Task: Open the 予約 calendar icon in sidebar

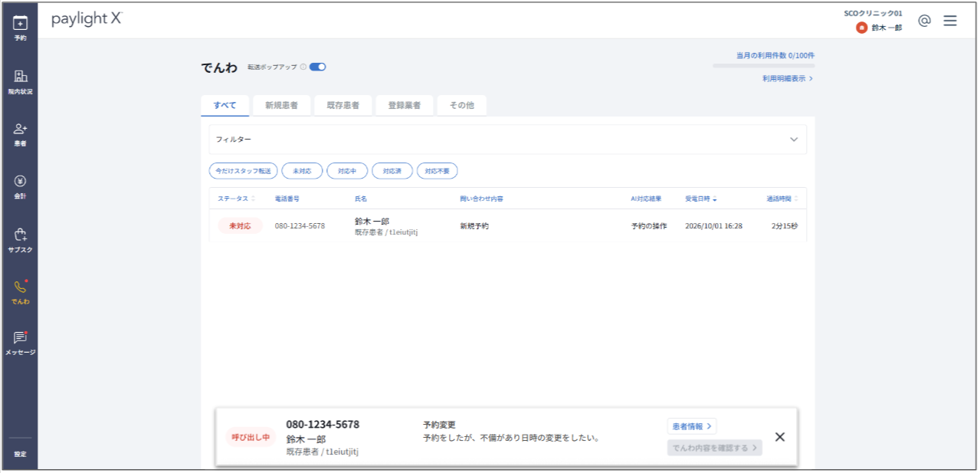Action: [x=20, y=24]
